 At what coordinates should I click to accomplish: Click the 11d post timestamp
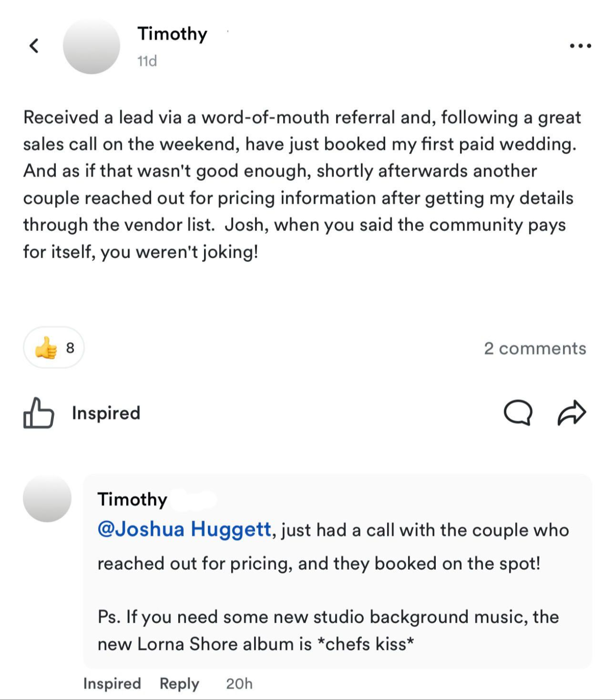coord(147,61)
